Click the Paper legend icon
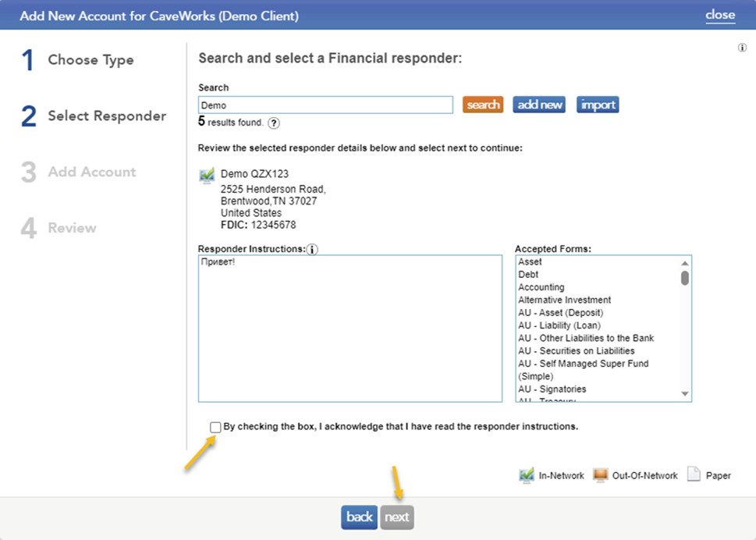This screenshot has width=756, height=540. pos(694,474)
